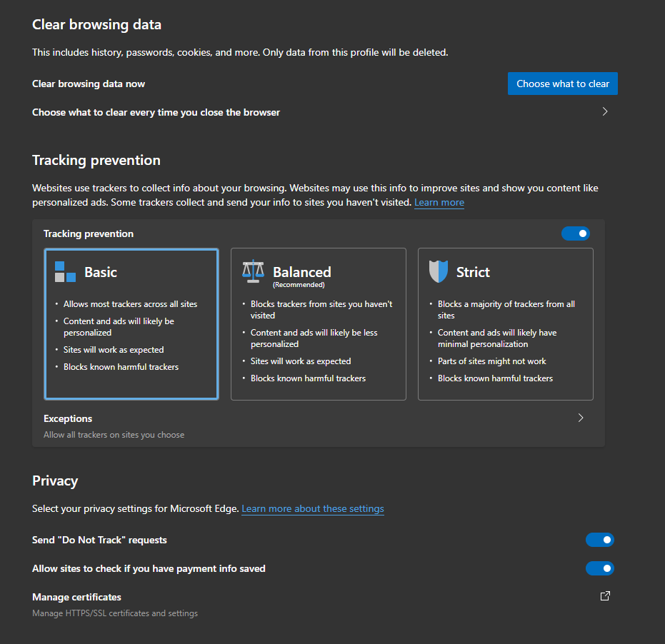Select the Basic tracking prevention level
Screen dimensions: 665x644
[131, 323]
